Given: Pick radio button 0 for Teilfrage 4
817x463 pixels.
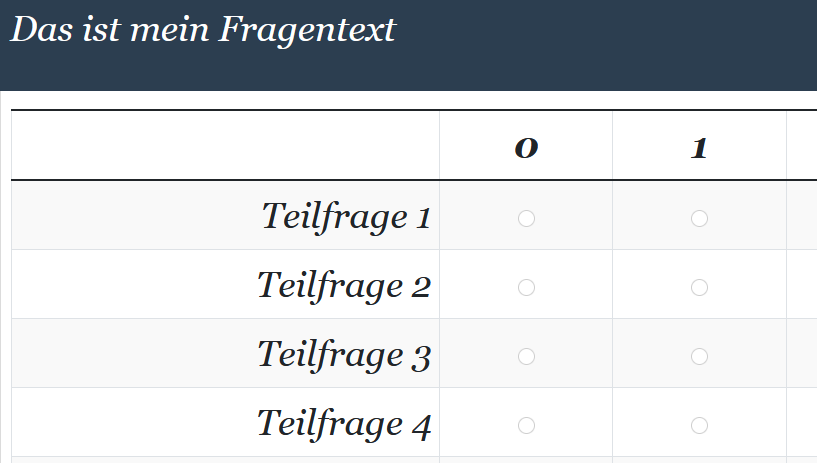Looking at the screenshot, I should coord(526,425).
